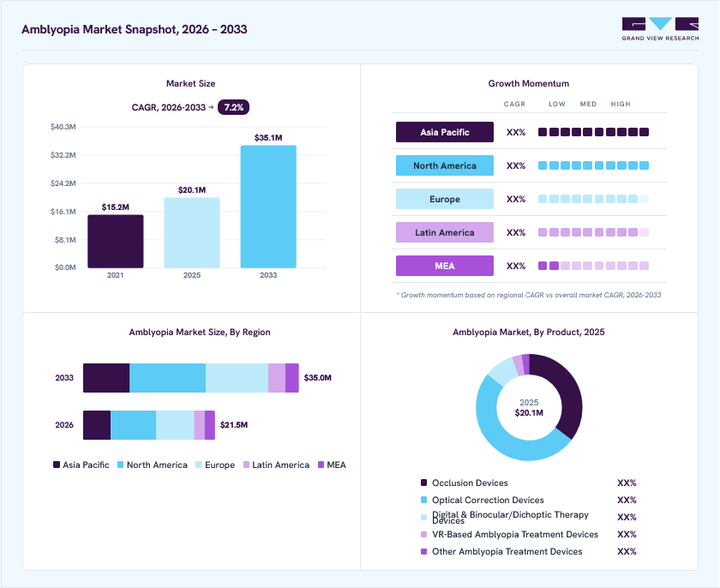The width and height of the screenshot is (720, 588).
Task: Click the $20.1M label above 2025 bar
Action: click(192, 190)
